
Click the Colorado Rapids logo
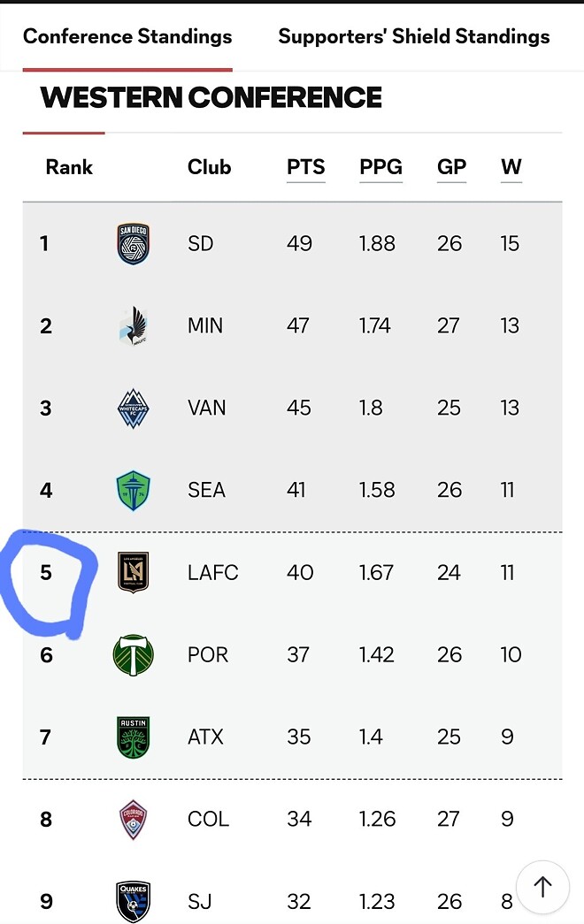point(134,820)
